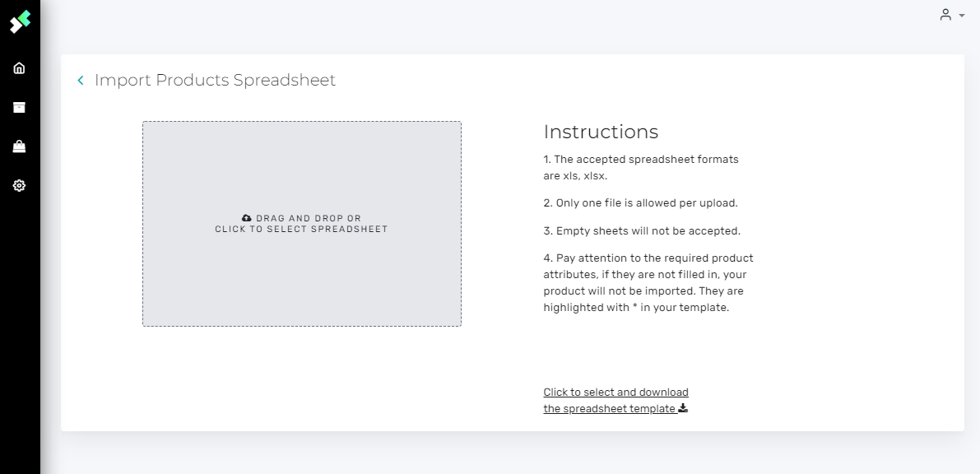Open the archive box sidebar icon
Image resolution: width=980 pixels, height=474 pixels.
click(20, 107)
